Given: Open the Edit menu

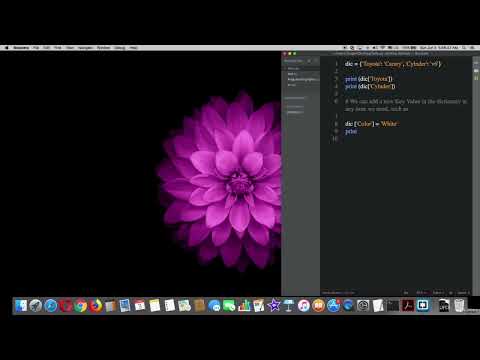Looking at the screenshot, I should point(47,48).
